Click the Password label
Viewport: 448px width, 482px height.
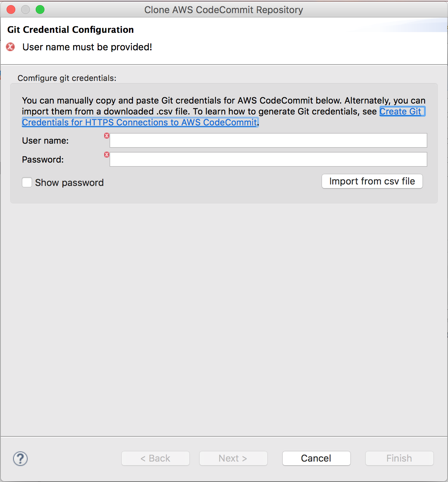click(43, 160)
